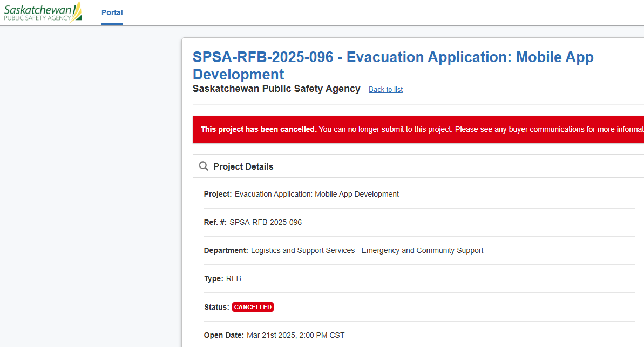The height and width of the screenshot is (347, 644).
Task: Select the Ref. # value SPSA-RFB-2025-096
Action: tap(266, 223)
